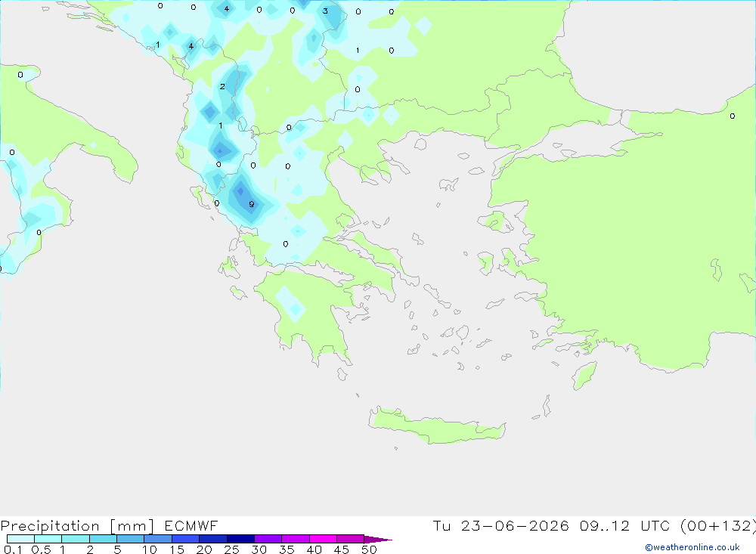The width and height of the screenshot is (756, 554).
Task: Pick the 45–50 mm legend box
Action: click(351, 539)
